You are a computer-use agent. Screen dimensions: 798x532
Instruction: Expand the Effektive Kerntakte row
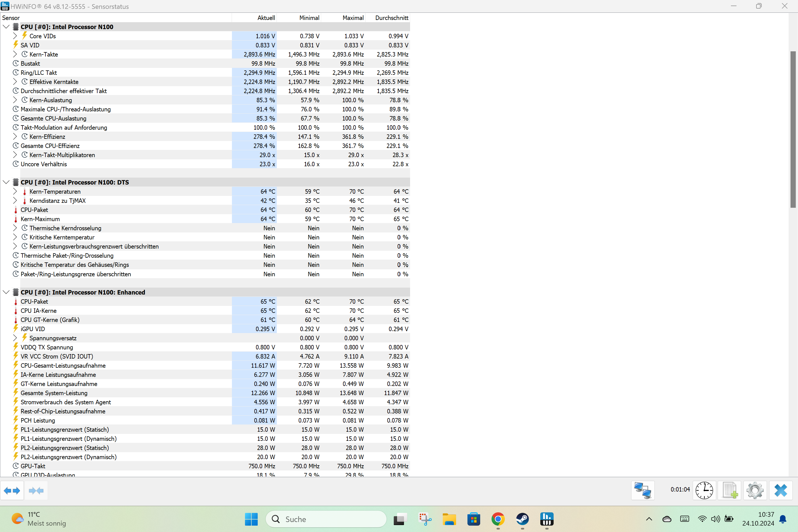(15, 81)
